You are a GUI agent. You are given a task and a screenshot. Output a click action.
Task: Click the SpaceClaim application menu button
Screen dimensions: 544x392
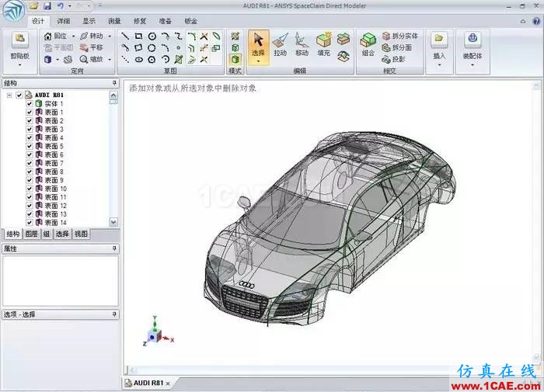[x=13, y=11]
